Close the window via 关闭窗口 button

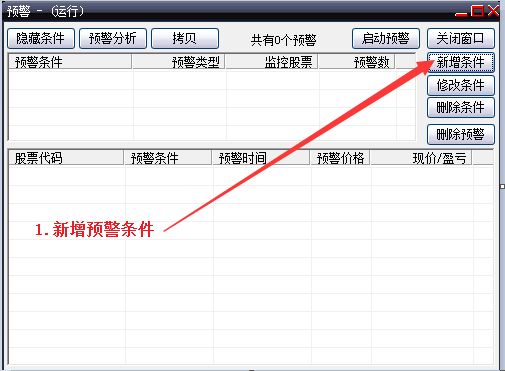461,39
